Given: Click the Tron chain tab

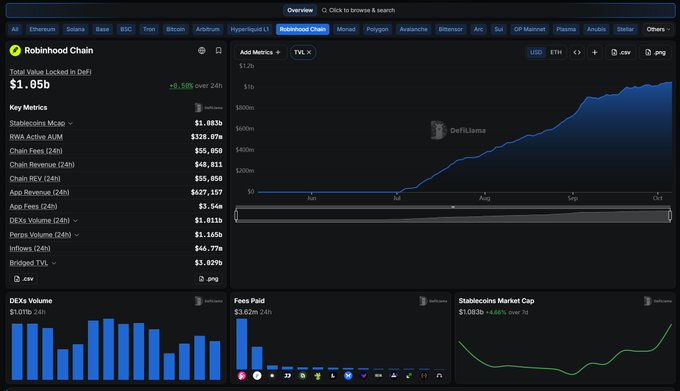Looking at the screenshot, I should (149, 29).
